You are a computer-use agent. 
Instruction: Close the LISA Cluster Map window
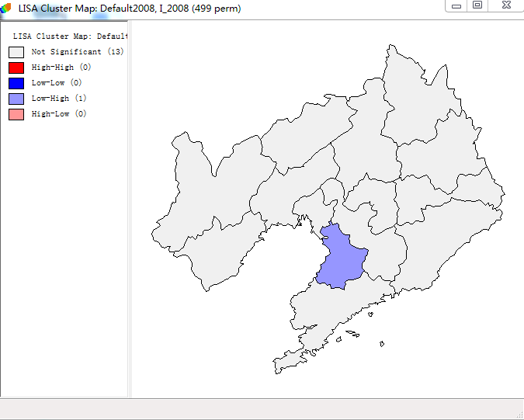coord(506,5)
